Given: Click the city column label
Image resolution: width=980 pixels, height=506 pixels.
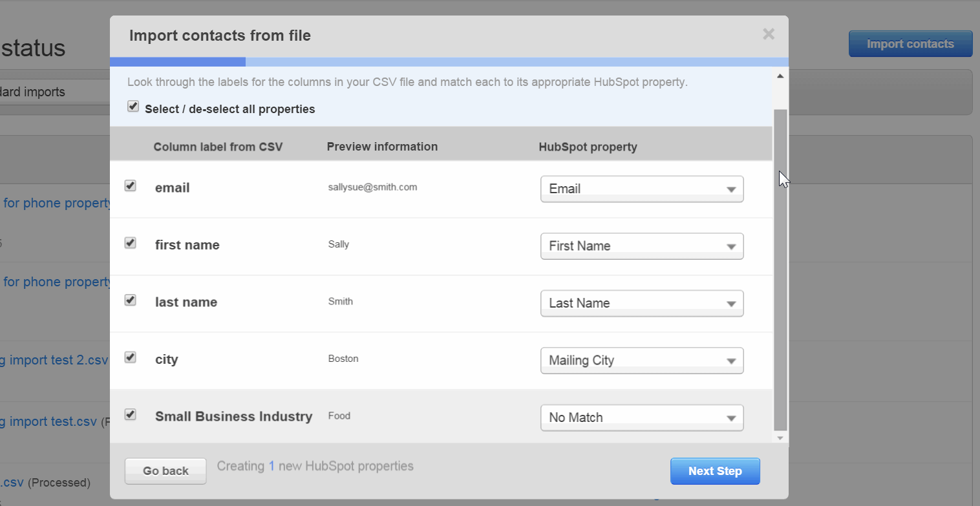Looking at the screenshot, I should pos(166,360).
